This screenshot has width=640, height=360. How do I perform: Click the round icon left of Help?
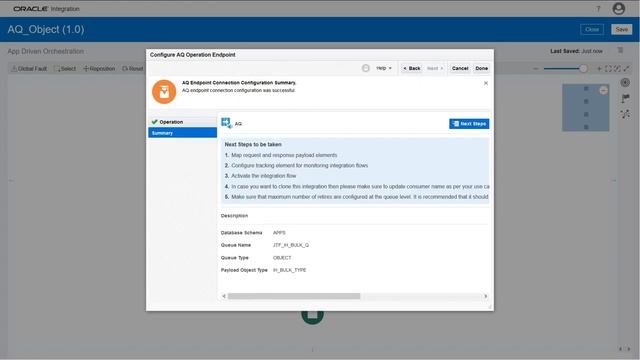click(x=366, y=68)
